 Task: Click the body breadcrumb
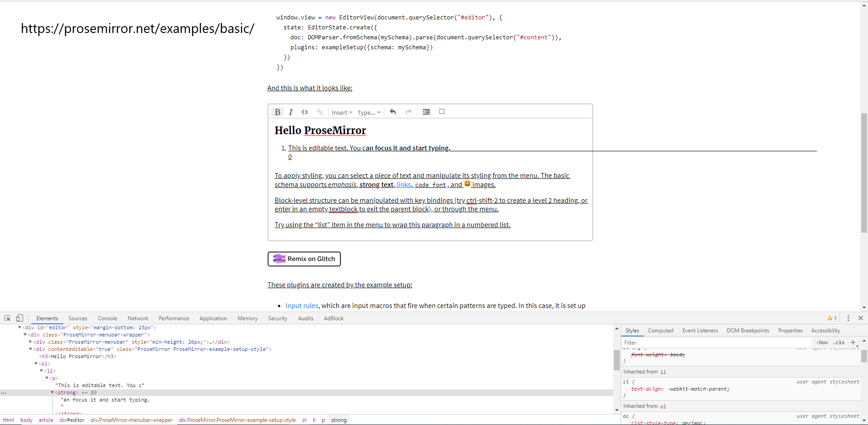click(x=26, y=420)
